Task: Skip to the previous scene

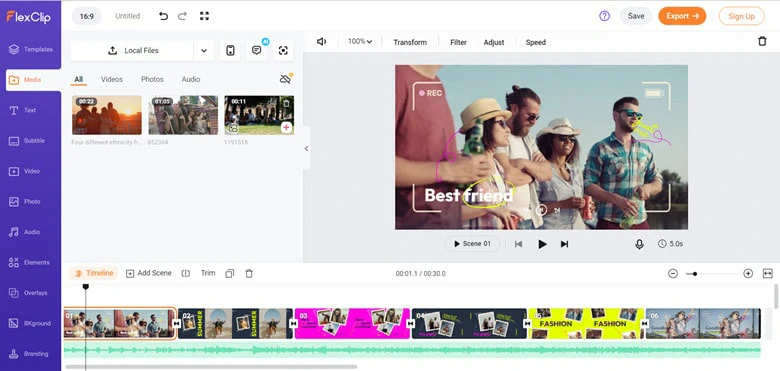Action: [518, 244]
